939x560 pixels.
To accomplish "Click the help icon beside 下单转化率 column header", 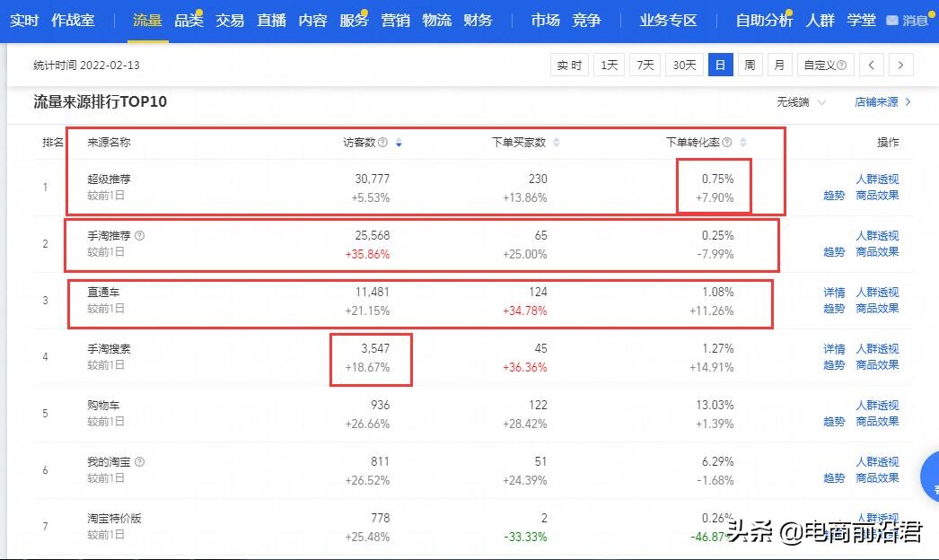I will click(729, 142).
